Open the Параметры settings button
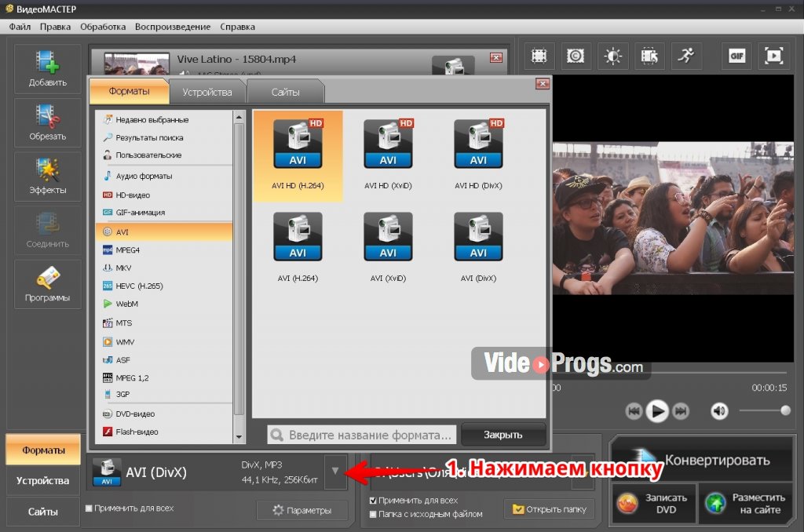The height and width of the screenshot is (532, 804). pyautogui.click(x=302, y=511)
